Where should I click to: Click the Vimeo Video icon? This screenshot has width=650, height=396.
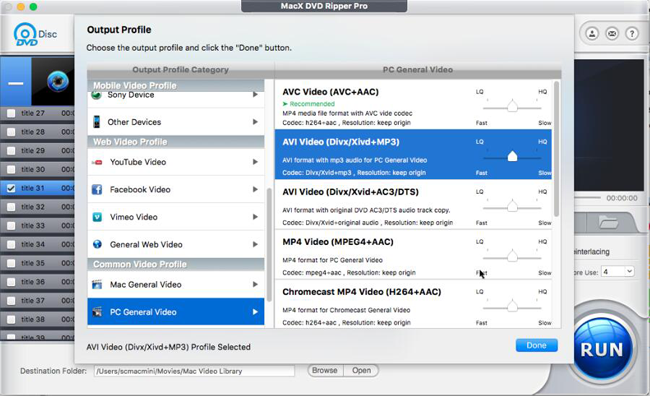(x=97, y=217)
